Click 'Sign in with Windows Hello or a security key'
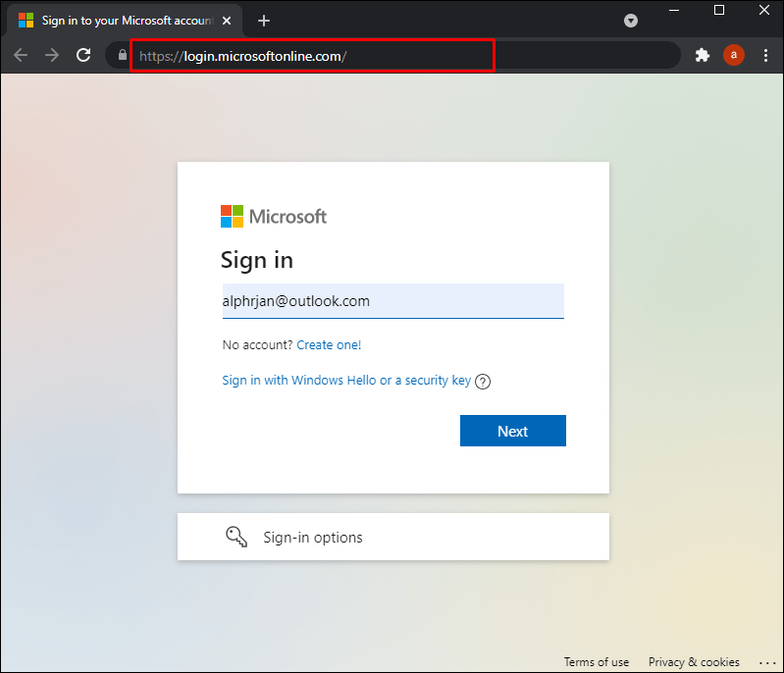784x673 pixels. 346,380
